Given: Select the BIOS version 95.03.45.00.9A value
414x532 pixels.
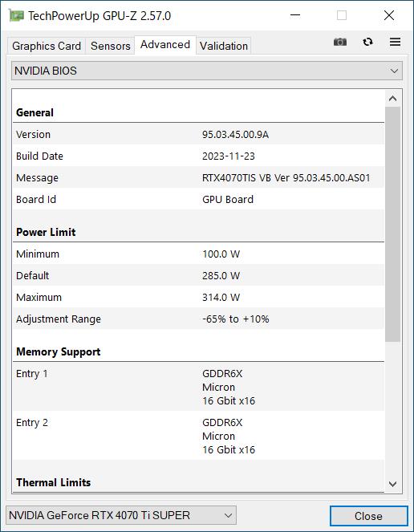Looking at the screenshot, I should click(236, 135).
